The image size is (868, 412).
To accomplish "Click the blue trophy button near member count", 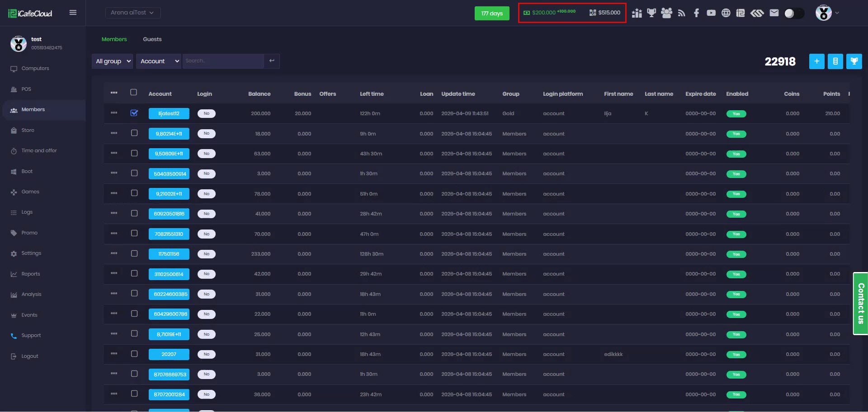I will pos(854,61).
